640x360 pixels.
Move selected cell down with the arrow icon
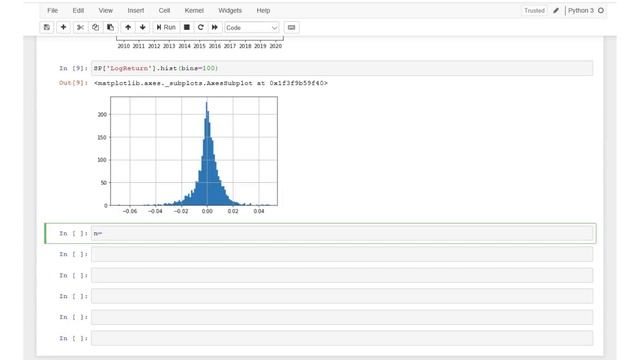142,27
